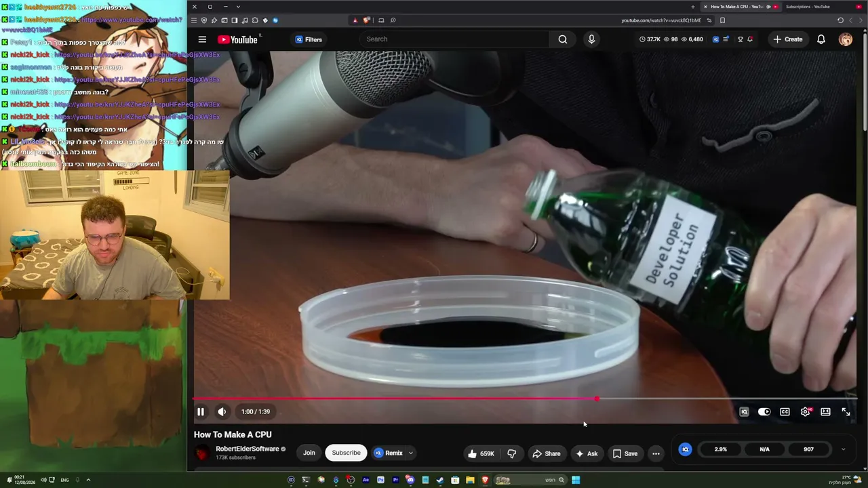Seek using the red progress bar handle
This screenshot has width=868, height=488.
click(x=597, y=399)
